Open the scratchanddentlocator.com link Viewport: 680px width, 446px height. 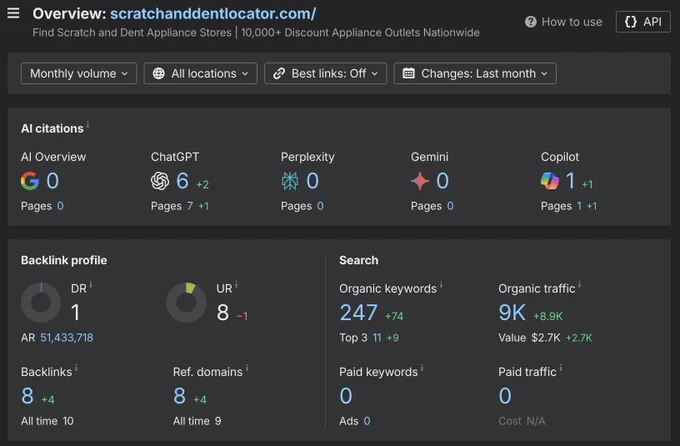coord(213,13)
